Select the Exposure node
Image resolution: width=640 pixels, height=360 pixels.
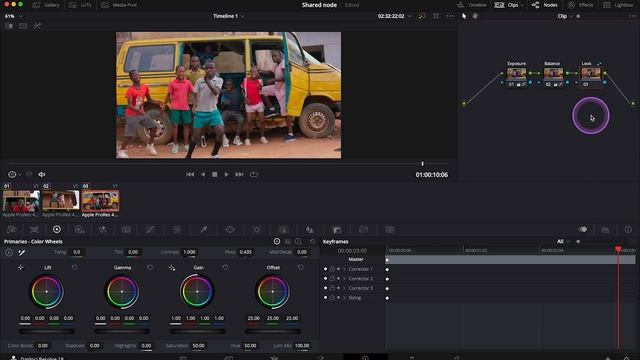516,74
